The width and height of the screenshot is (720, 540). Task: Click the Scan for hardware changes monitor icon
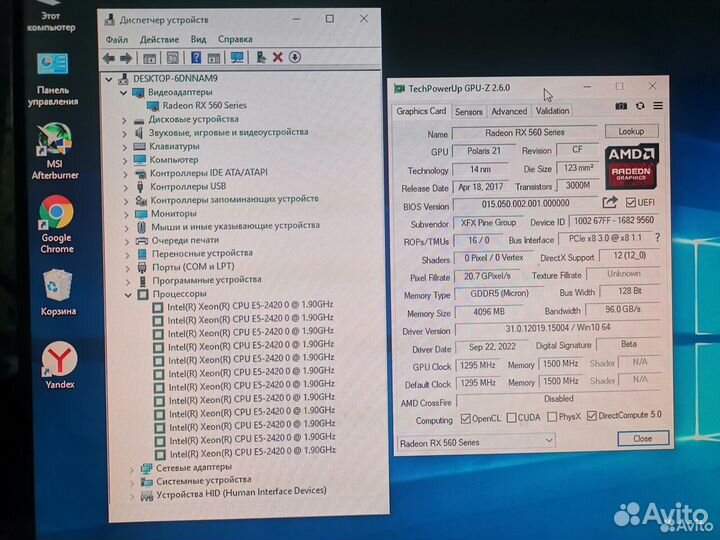tap(237, 57)
